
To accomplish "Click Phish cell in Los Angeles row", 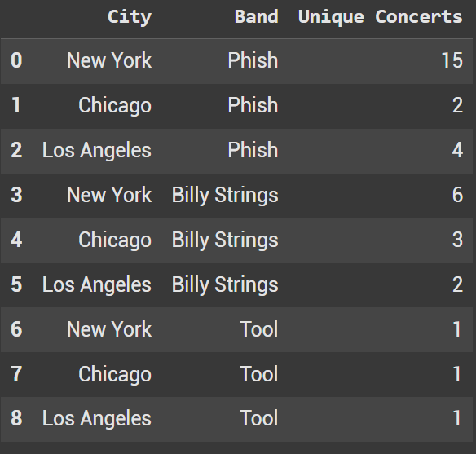I will 253,150.
